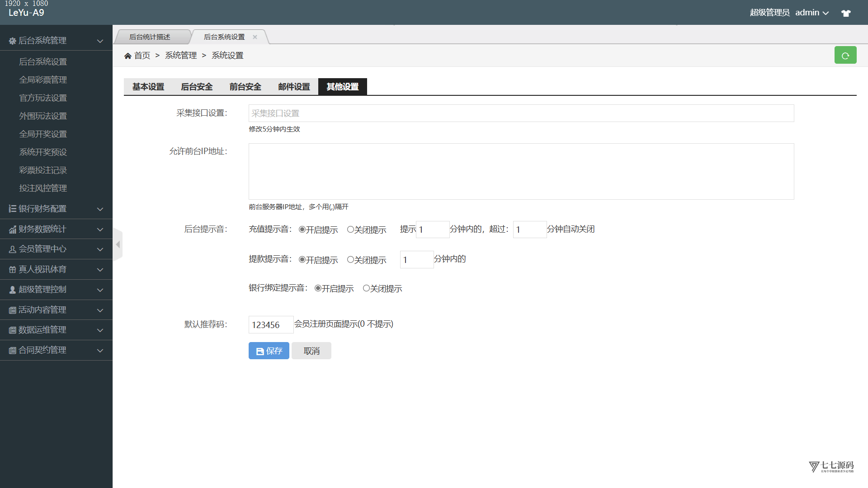
Task: Switch to the 基本设置 tab
Action: [x=148, y=87]
